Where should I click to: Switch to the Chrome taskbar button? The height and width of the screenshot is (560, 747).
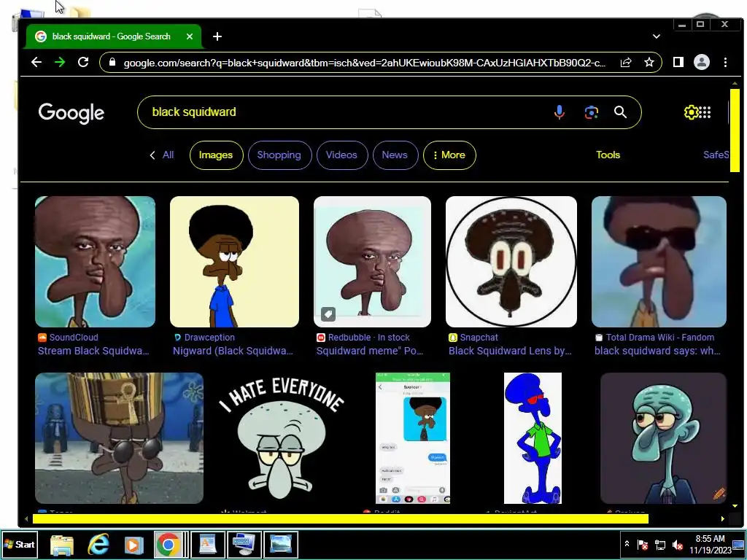pyautogui.click(x=169, y=544)
